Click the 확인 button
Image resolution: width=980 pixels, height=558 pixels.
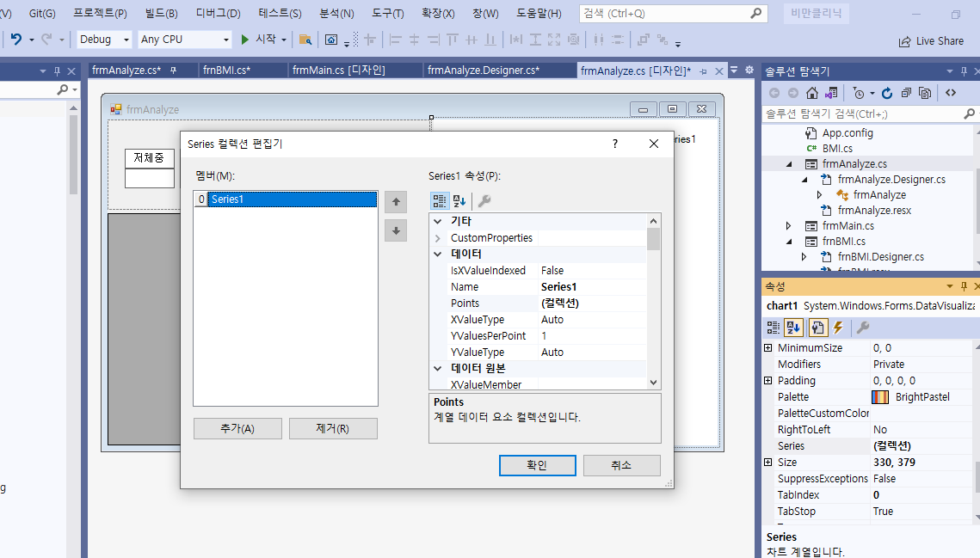pyautogui.click(x=537, y=465)
